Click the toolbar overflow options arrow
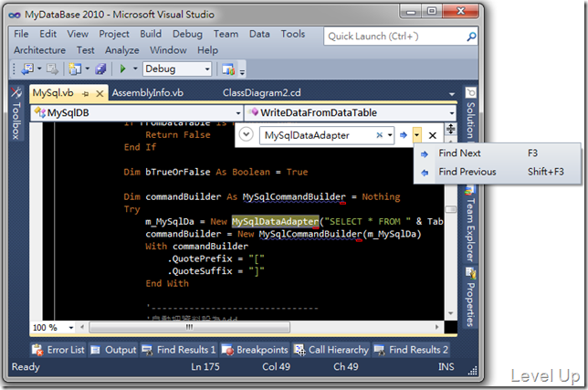 tap(242, 72)
